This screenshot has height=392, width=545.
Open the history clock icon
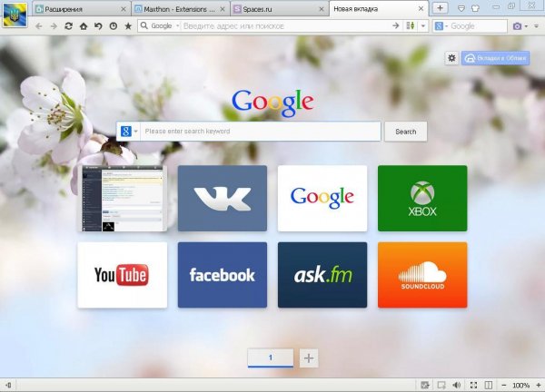[x=114, y=26]
